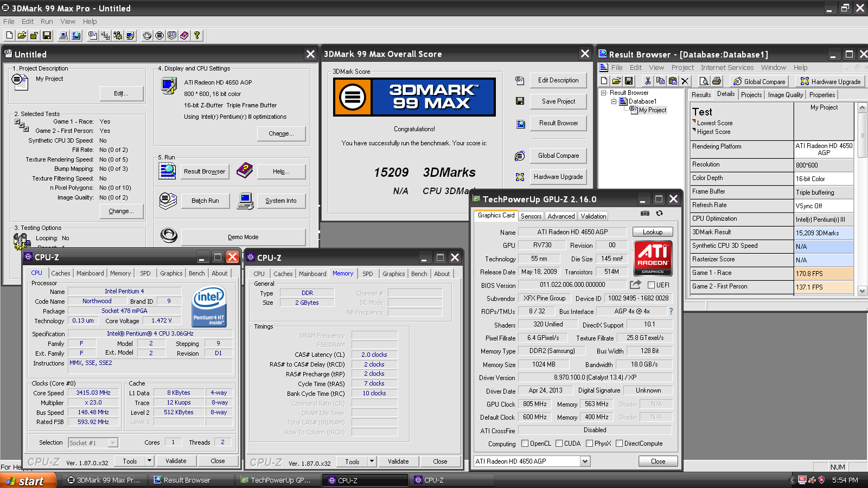This screenshot has width=868, height=488.
Task: Click New project icon in 3DMark toolbar
Action: [x=9, y=35]
